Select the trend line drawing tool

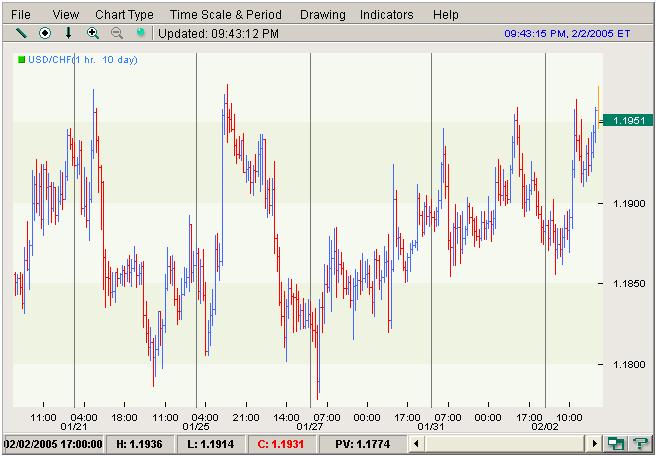coord(21,33)
